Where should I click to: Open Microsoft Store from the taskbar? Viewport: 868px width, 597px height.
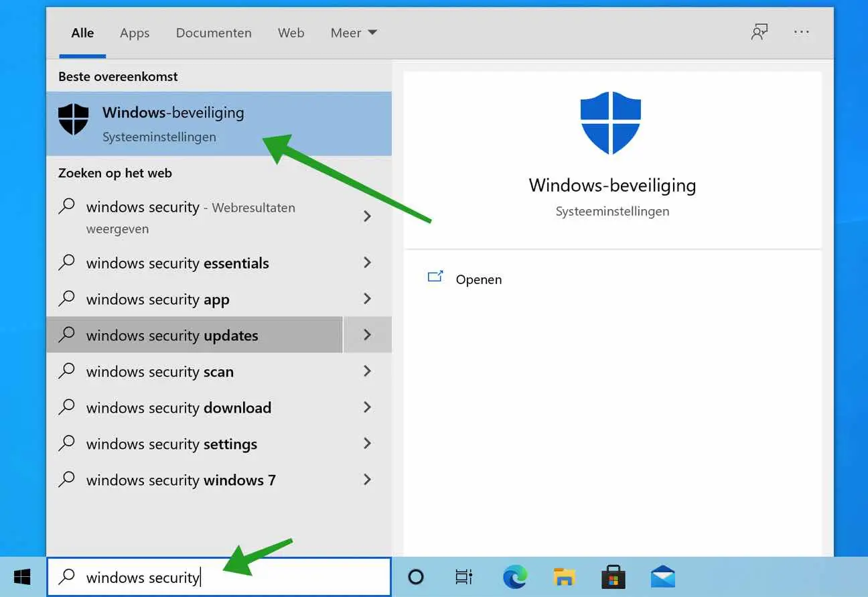(613, 577)
